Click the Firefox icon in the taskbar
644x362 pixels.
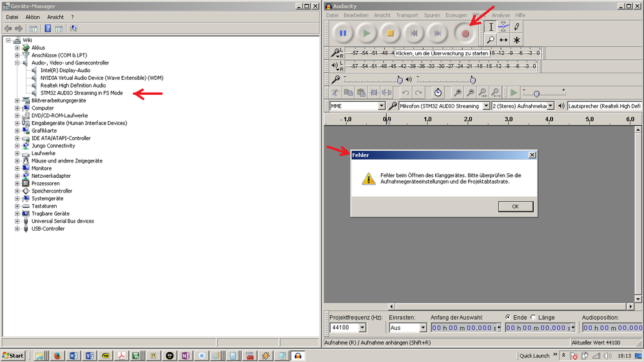point(57,356)
